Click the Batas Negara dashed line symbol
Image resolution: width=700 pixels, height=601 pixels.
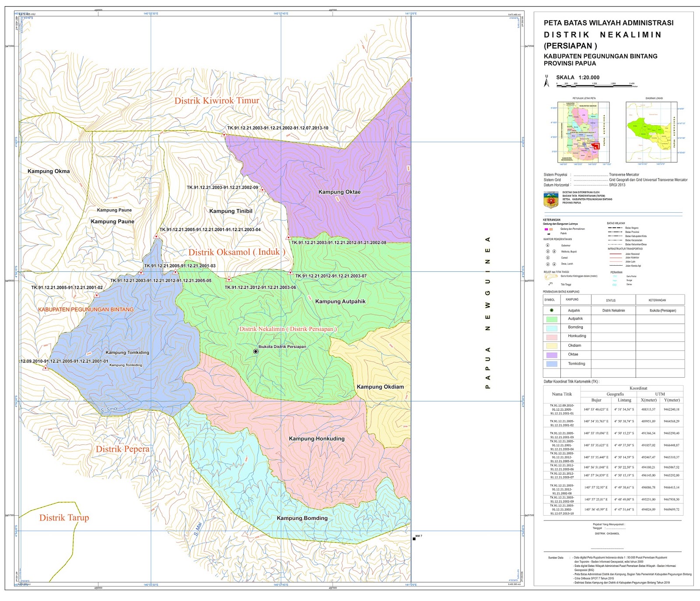pyautogui.click(x=615, y=228)
